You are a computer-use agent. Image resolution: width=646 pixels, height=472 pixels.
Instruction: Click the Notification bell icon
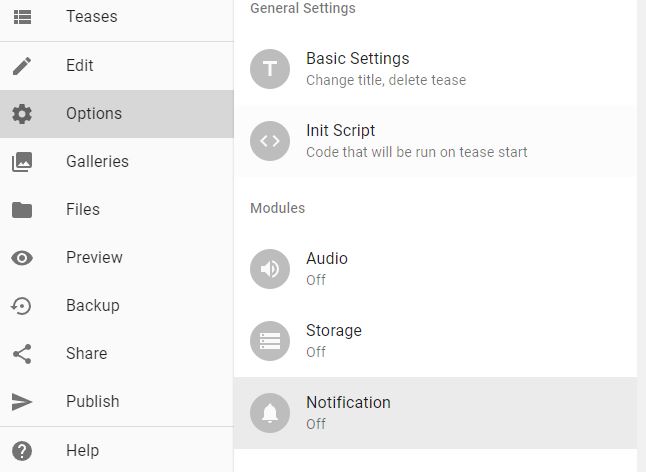click(x=270, y=413)
